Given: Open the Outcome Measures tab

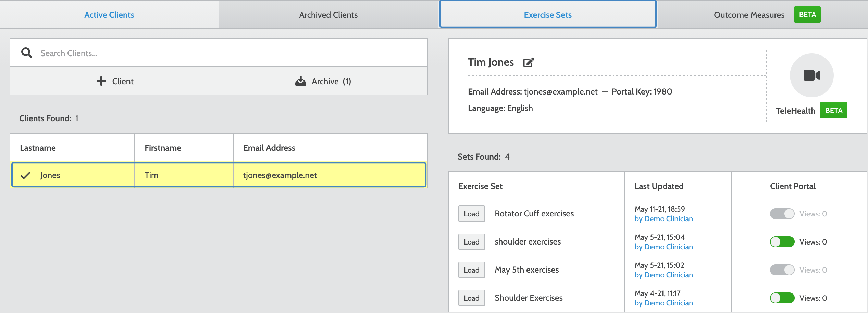Looking at the screenshot, I should (x=749, y=14).
